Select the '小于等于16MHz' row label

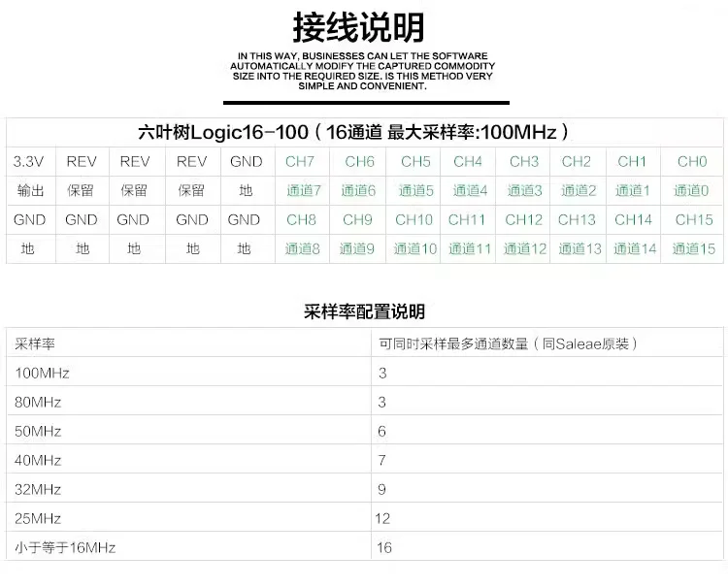[x=65, y=547]
